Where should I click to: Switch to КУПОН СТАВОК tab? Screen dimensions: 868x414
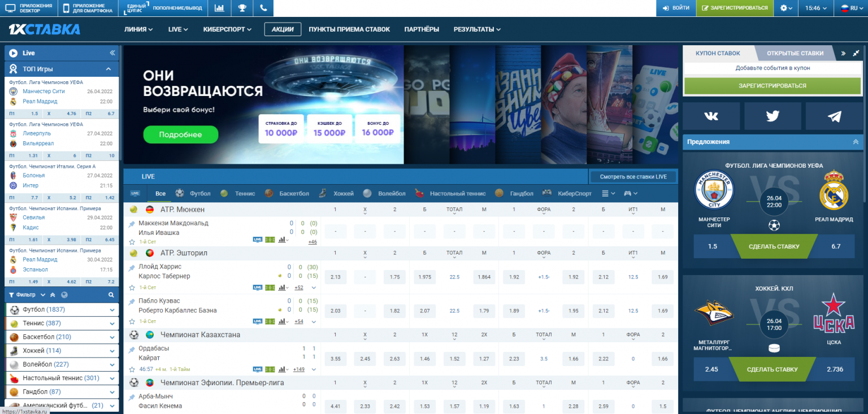click(718, 53)
